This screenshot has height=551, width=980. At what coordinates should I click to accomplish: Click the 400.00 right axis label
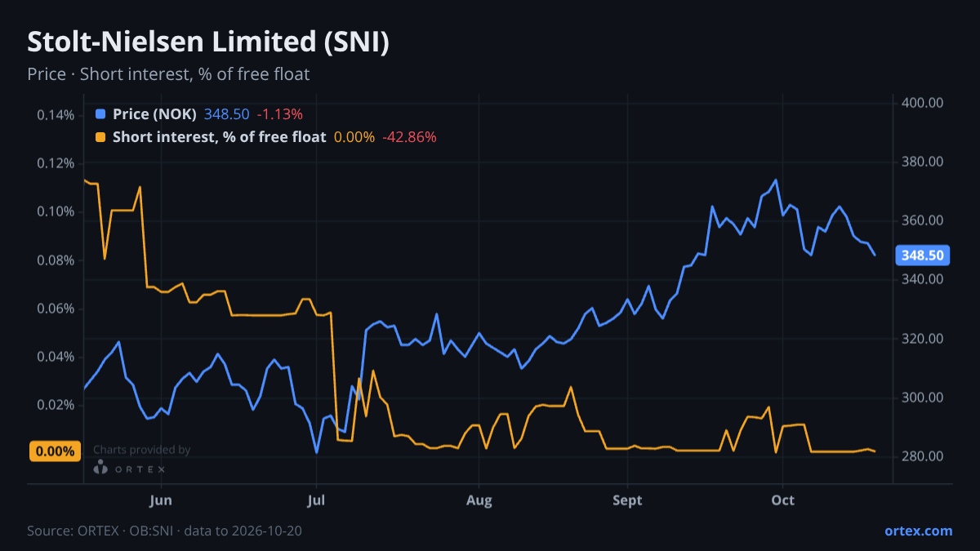point(923,103)
